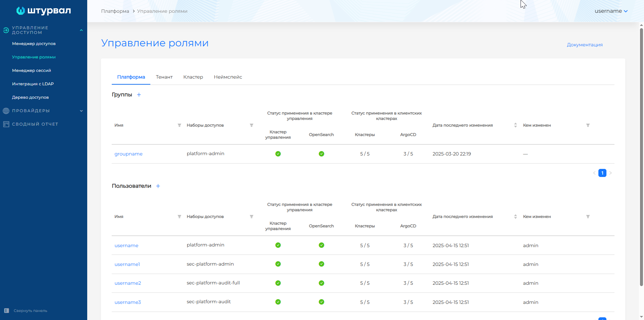
Task: Switch to the Неймспейс tab
Action: coord(228,77)
